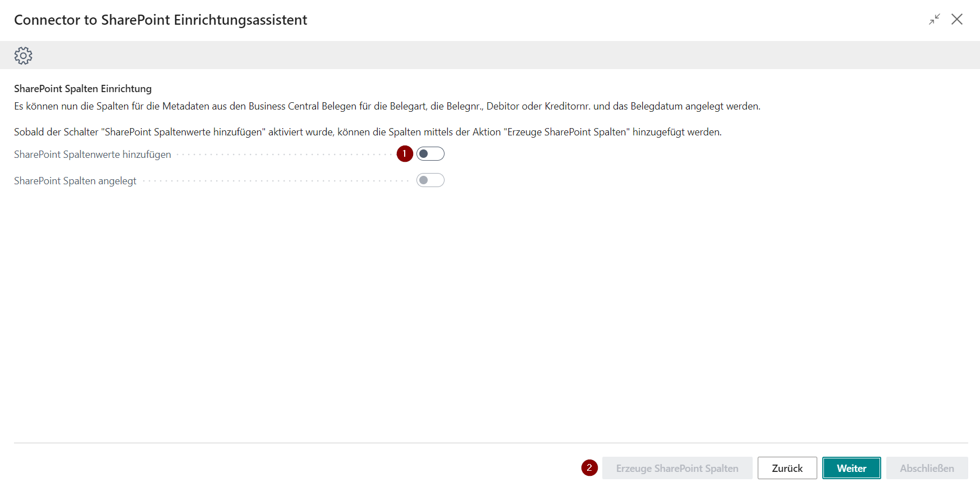
Task: Shrink the dialog with the collapse arrows icon
Action: [935, 20]
